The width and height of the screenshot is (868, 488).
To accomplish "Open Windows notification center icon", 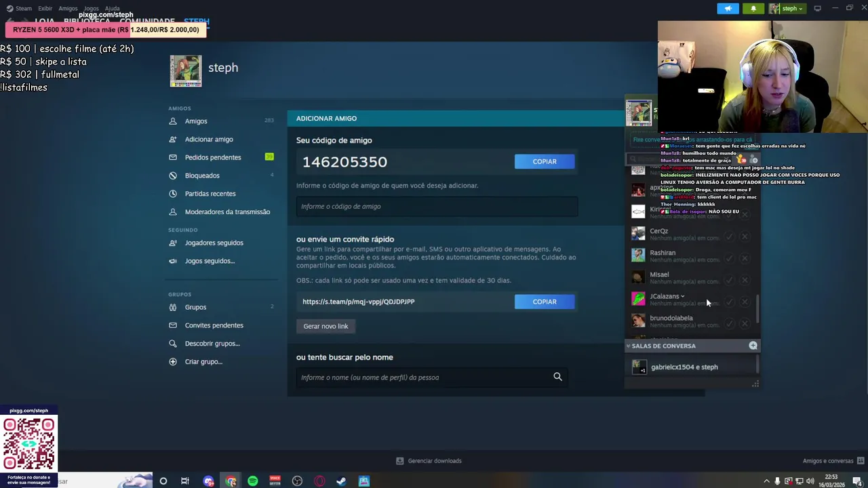I will pos(857,481).
